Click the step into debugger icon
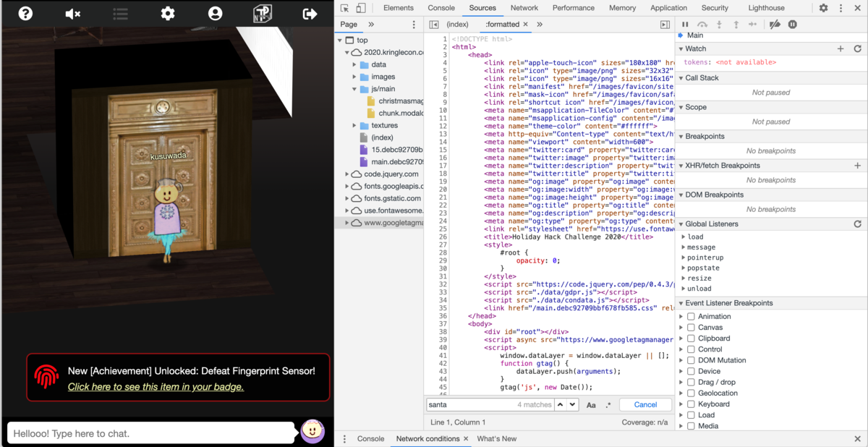868x447 pixels. tap(719, 25)
